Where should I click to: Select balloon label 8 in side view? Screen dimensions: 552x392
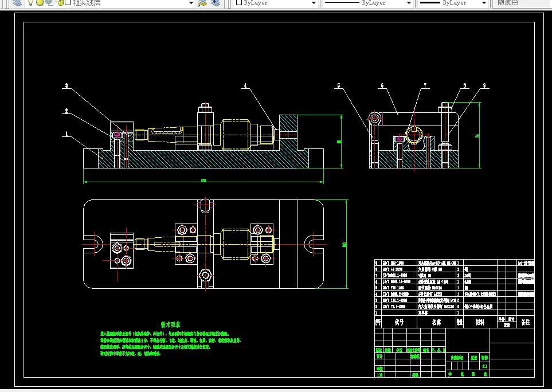[x=465, y=85]
